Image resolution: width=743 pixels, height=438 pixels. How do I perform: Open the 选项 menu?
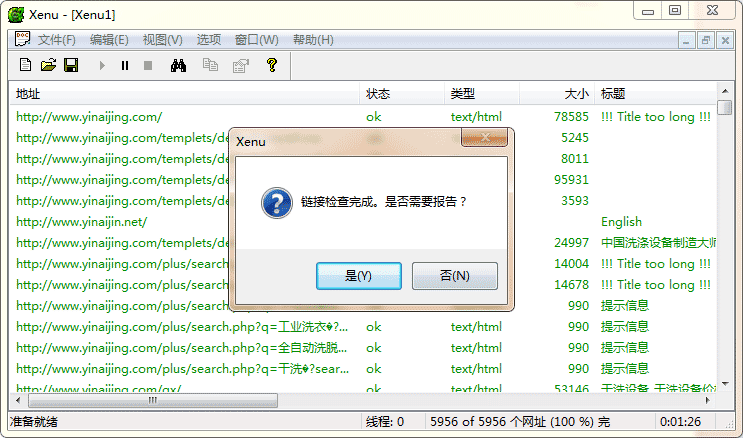pos(209,40)
